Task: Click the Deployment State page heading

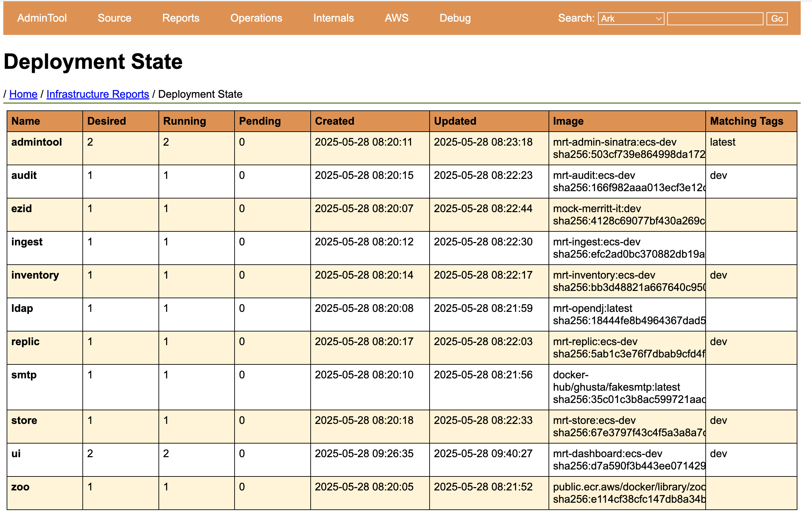Action: (93, 62)
